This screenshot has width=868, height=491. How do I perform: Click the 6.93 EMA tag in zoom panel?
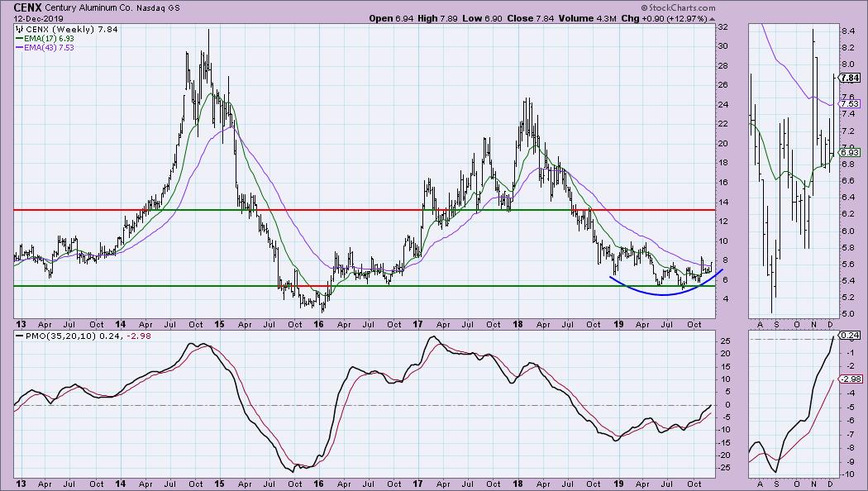point(849,152)
